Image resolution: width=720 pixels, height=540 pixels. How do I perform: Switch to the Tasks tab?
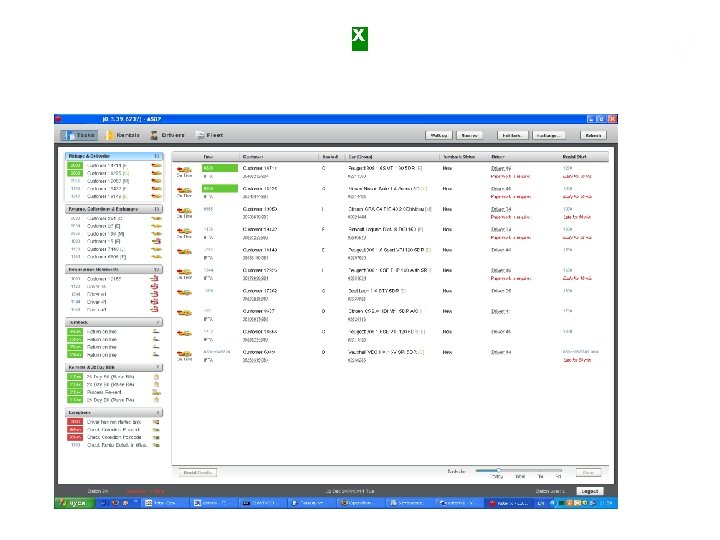[79, 135]
